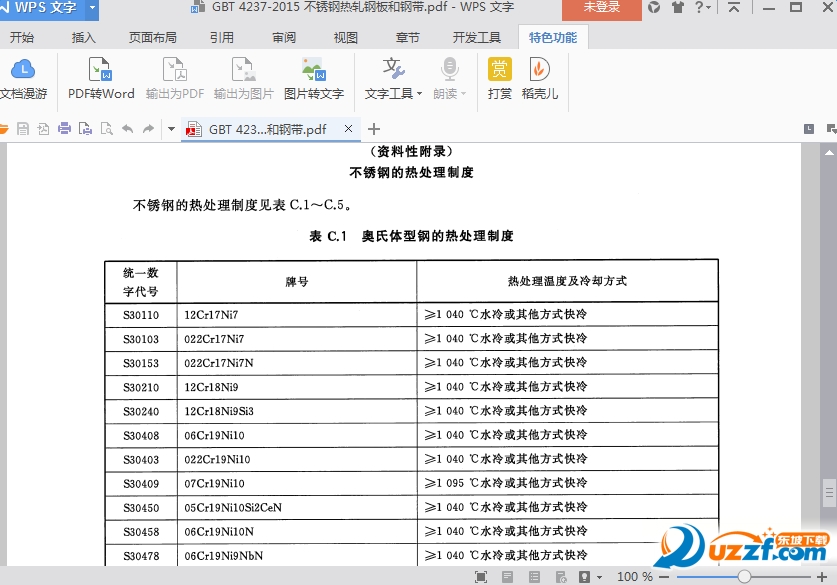Open the 页面布局 ribbon tab
This screenshot has height=585, width=837.
pos(153,37)
